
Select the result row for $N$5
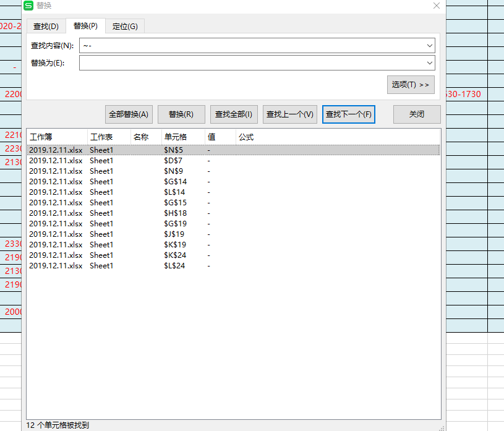coord(234,150)
